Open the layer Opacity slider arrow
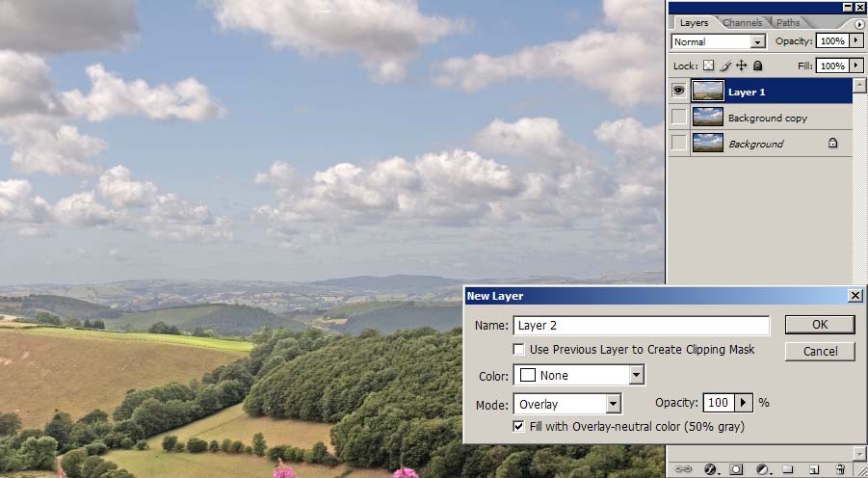868x478 pixels. click(856, 41)
